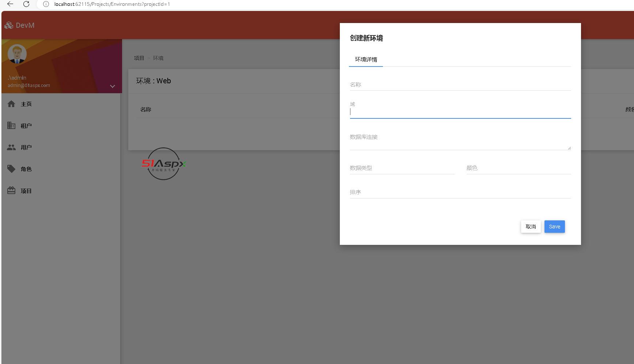Click the 环境 breadcrumb

coord(158,58)
